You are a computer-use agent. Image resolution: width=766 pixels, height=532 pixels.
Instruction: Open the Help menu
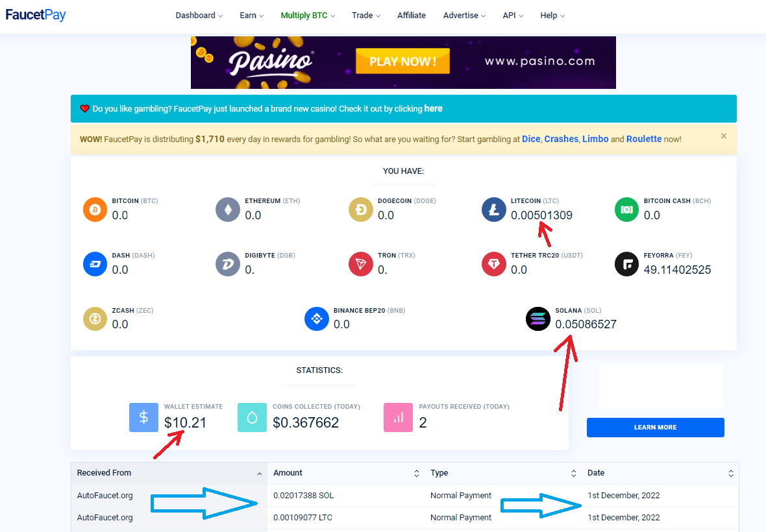coord(552,16)
